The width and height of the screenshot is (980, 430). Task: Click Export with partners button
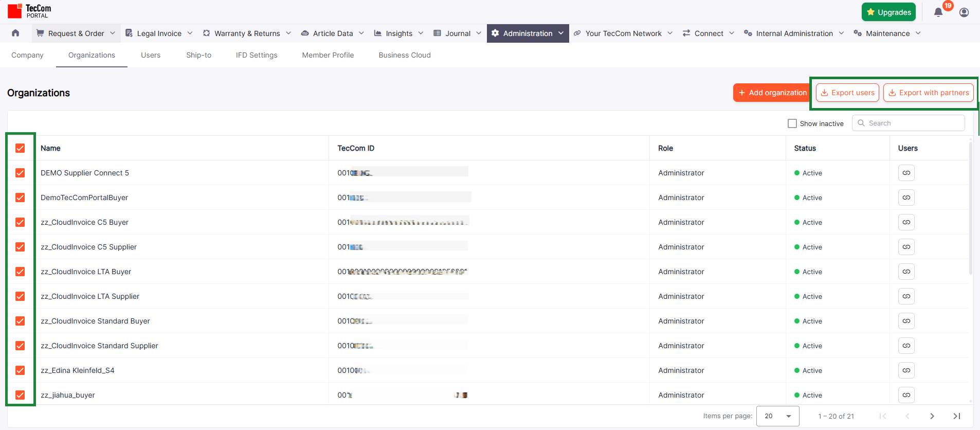(x=929, y=93)
